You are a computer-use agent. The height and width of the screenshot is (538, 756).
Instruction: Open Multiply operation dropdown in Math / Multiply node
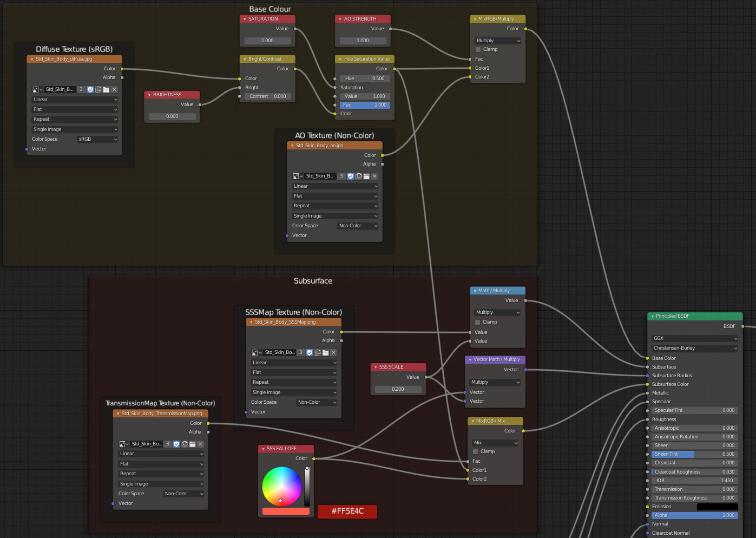point(497,312)
